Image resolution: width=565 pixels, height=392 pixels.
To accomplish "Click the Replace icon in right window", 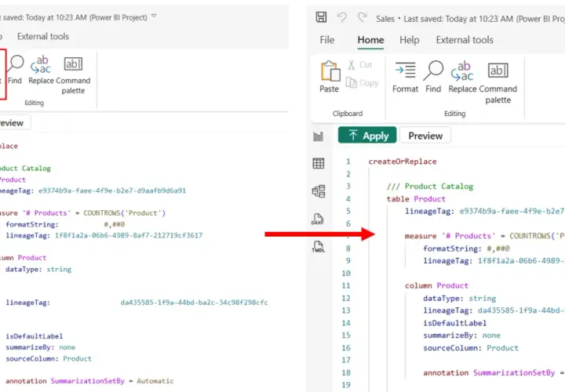I will (462, 77).
